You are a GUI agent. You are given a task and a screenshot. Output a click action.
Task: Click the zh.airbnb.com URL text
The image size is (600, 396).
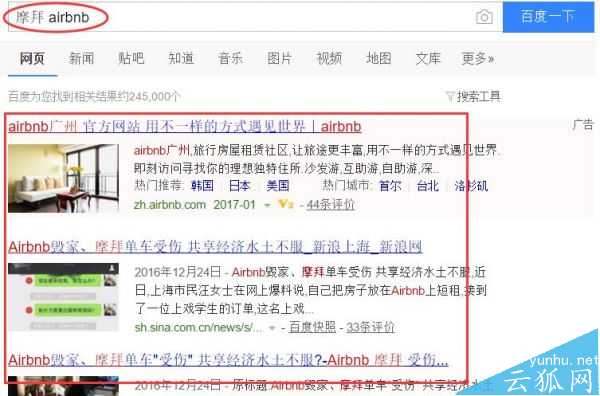(x=170, y=205)
